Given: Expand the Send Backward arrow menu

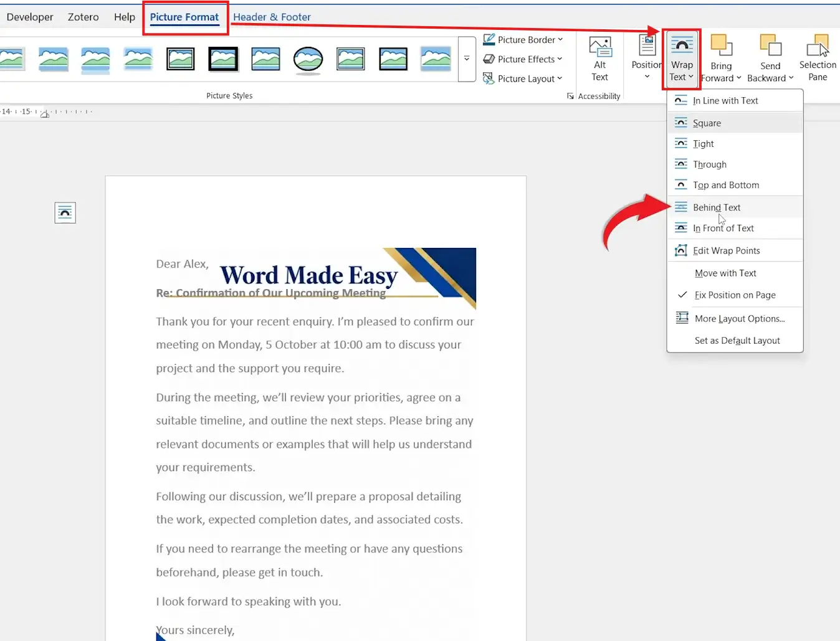Looking at the screenshot, I should coord(791,78).
